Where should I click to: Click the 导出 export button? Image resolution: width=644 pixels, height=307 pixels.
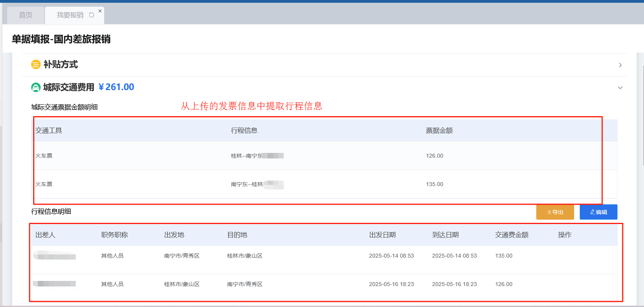coord(555,212)
